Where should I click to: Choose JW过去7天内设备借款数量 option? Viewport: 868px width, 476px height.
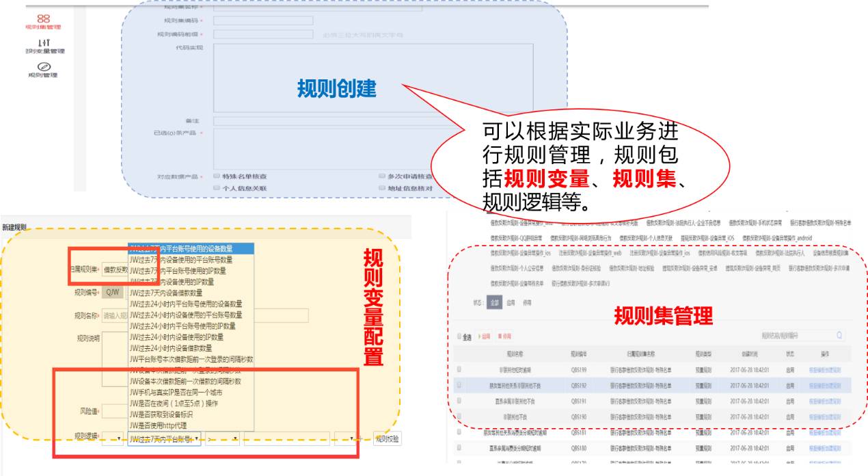click(x=191, y=293)
